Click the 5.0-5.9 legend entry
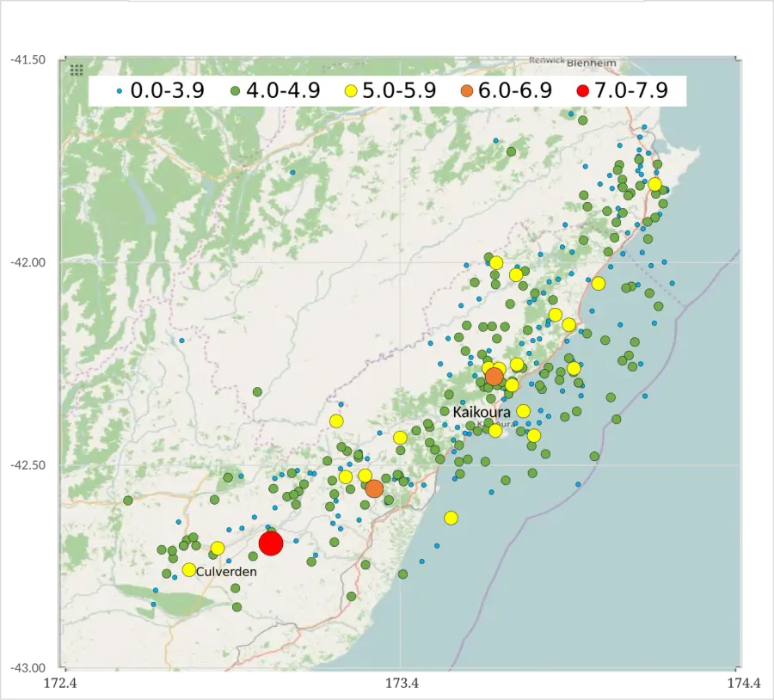The height and width of the screenshot is (700, 774). 390,91
